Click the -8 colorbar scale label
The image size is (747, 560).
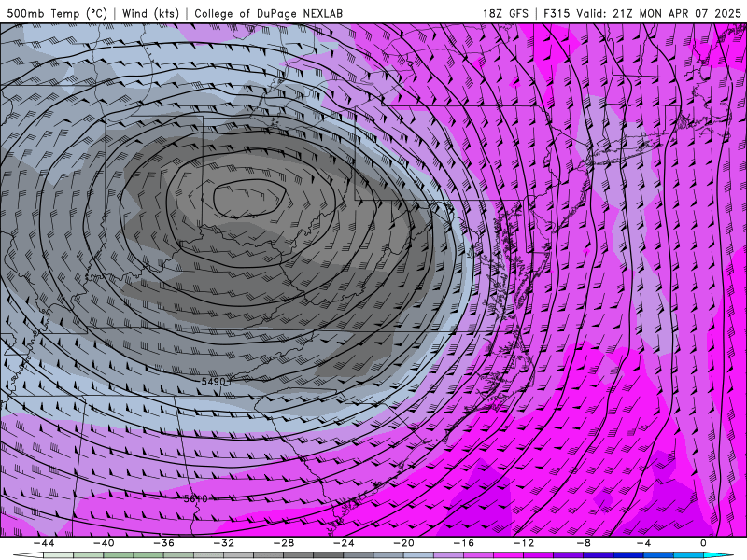584,543
